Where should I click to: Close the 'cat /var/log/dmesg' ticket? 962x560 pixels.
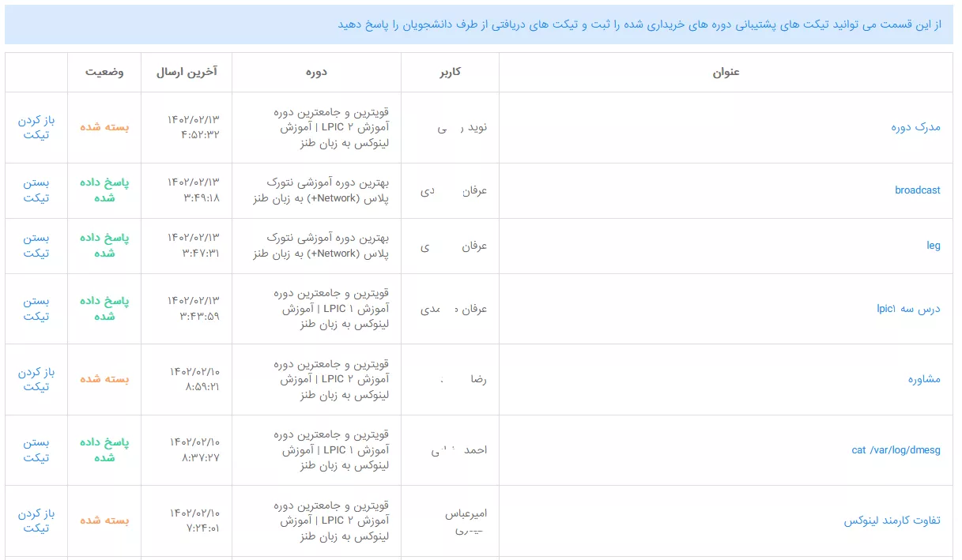(36, 450)
